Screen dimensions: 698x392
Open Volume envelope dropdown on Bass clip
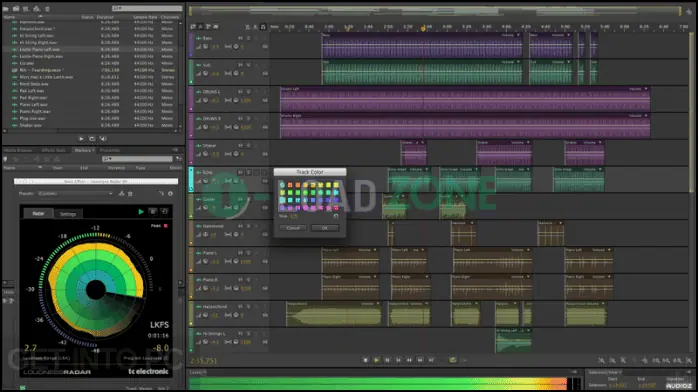518,35
